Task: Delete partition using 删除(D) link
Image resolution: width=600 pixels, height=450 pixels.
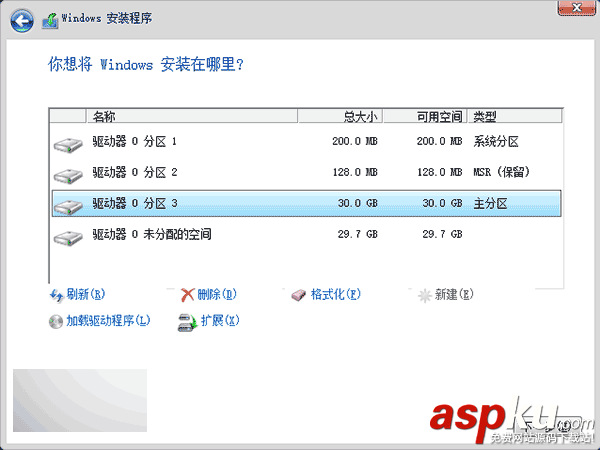Action: (217, 294)
